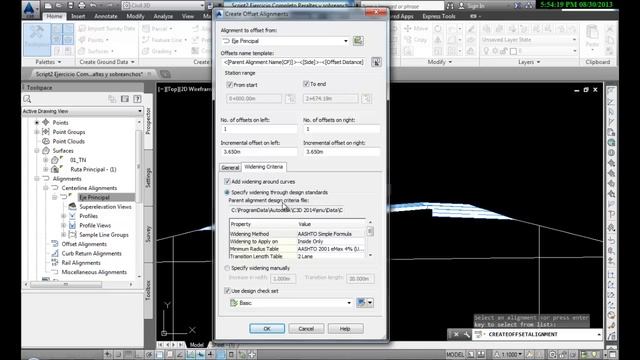Click the Widening Method value cell
This screenshot has width=640, height=360.
pos(330,234)
